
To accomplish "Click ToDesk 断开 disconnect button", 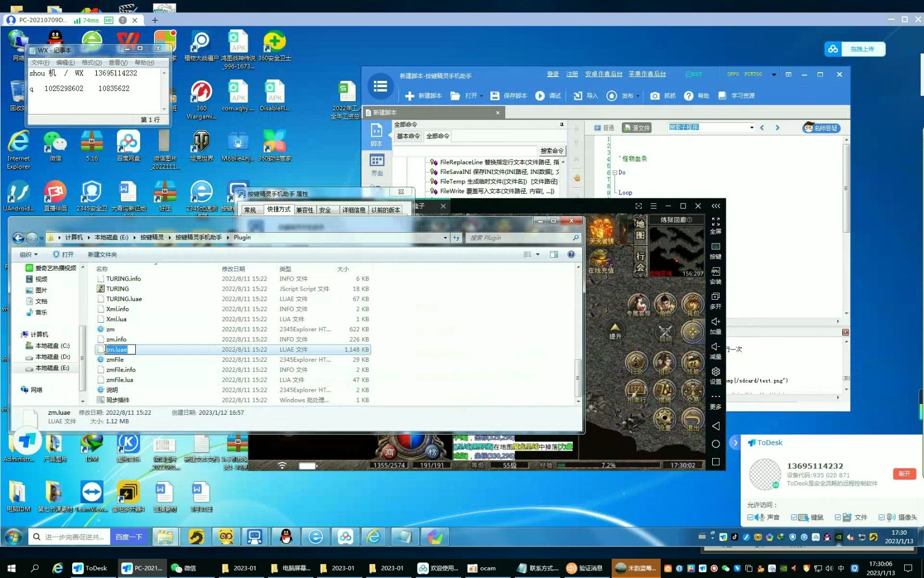I will tap(904, 474).
